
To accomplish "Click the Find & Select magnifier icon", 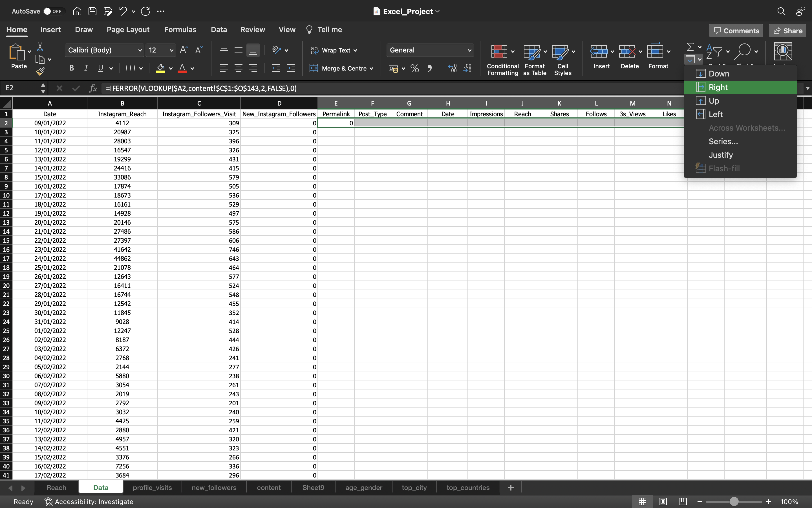I will [x=743, y=51].
